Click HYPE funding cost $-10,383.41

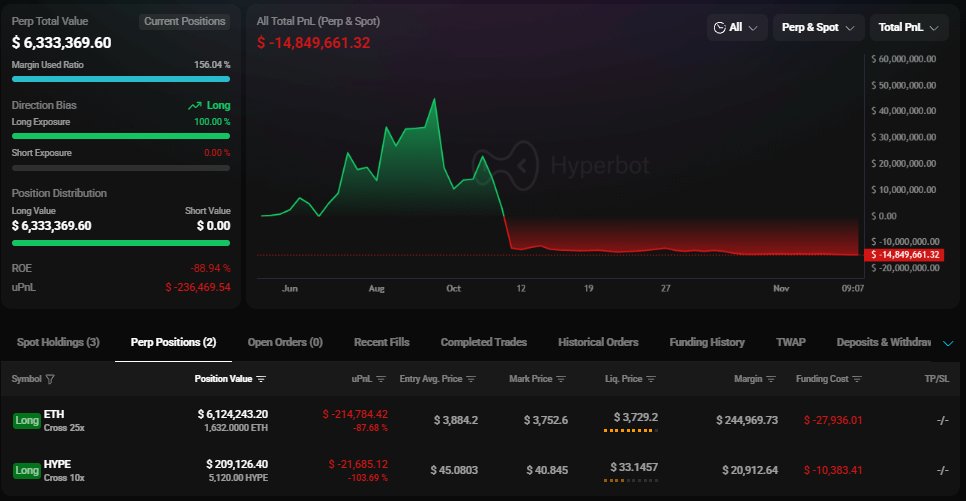[833, 470]
